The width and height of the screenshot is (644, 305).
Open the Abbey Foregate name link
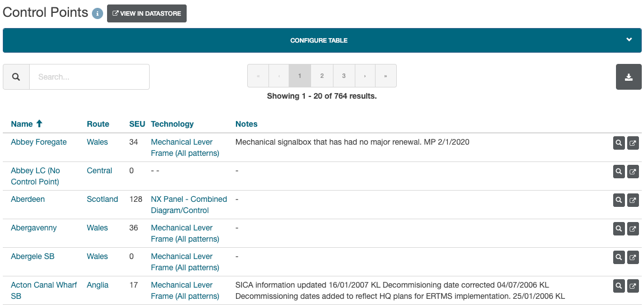39,142
